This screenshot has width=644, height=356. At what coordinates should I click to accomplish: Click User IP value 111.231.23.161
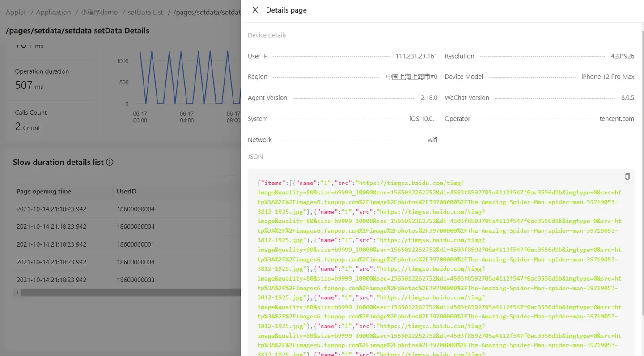tap(416, 56)
